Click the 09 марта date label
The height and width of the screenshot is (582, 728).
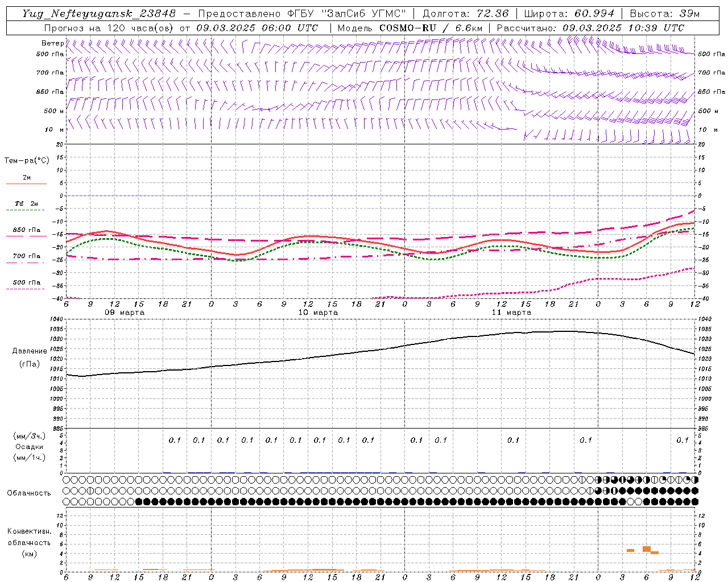125,313
